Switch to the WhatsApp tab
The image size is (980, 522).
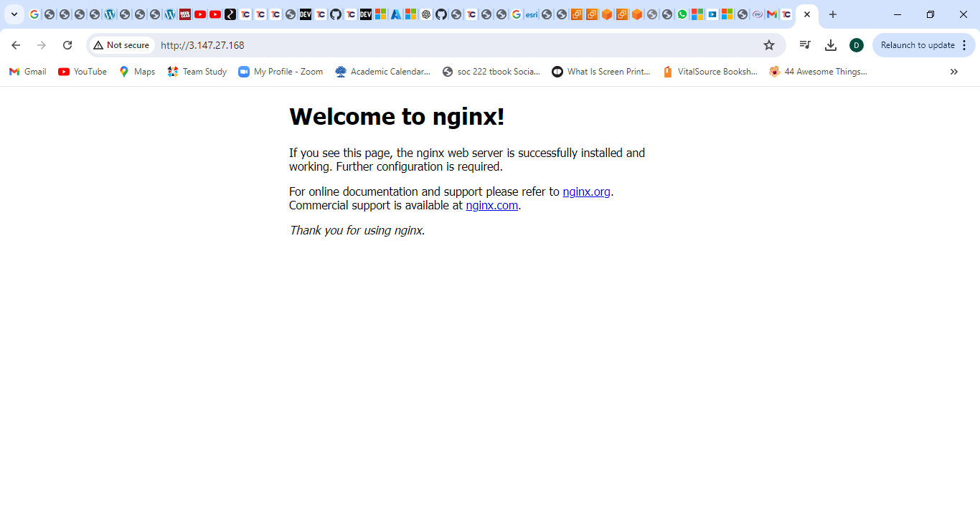click(x=682, y=14)
